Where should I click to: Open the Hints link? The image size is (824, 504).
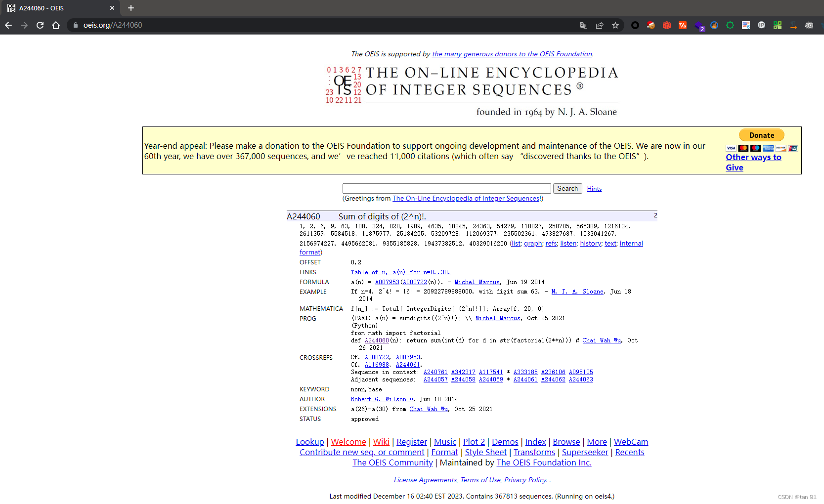(x=594, y=189)
